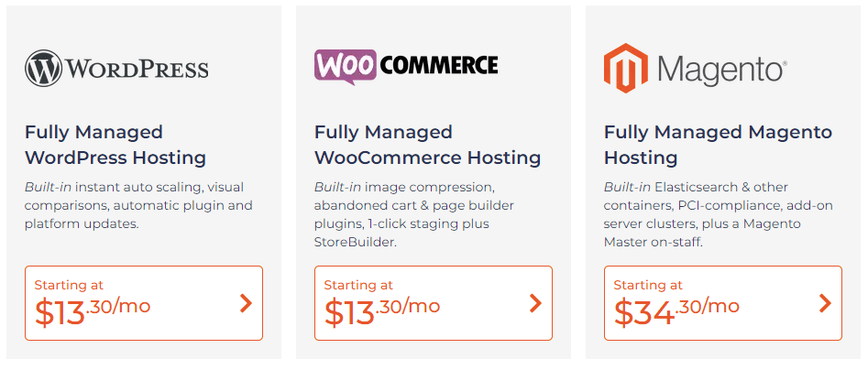This screenshot has height=370, width=868.
Task: Select the Fully Managed WooCommerce Hosting heading
Action: (428, 145)
